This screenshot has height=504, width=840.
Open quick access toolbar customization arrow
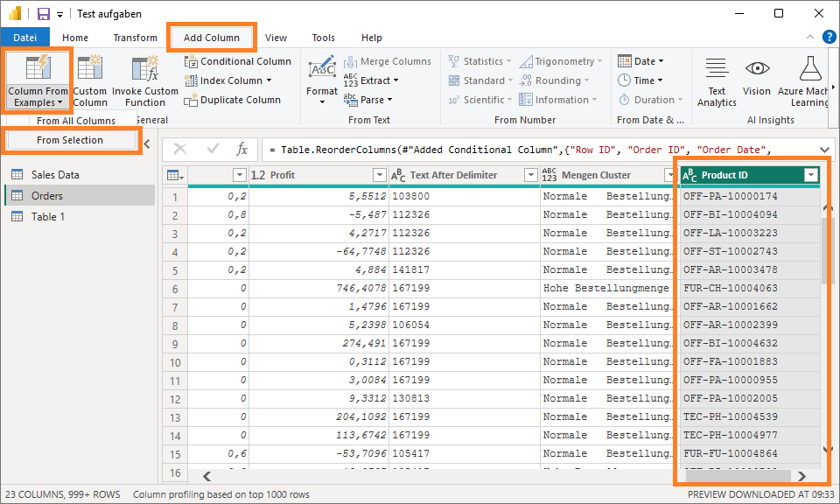pos(60,15)
